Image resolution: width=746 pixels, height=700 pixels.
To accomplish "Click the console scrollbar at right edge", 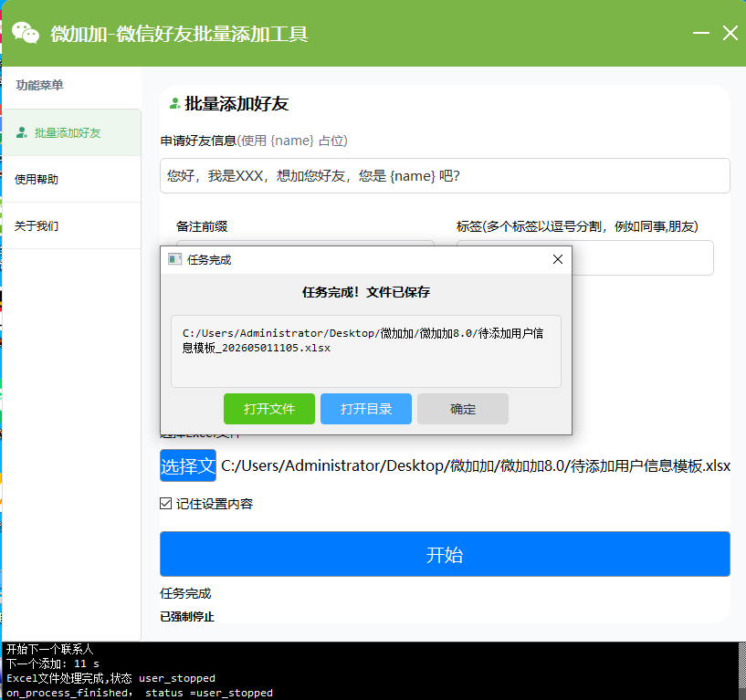I will coord(741,671).
